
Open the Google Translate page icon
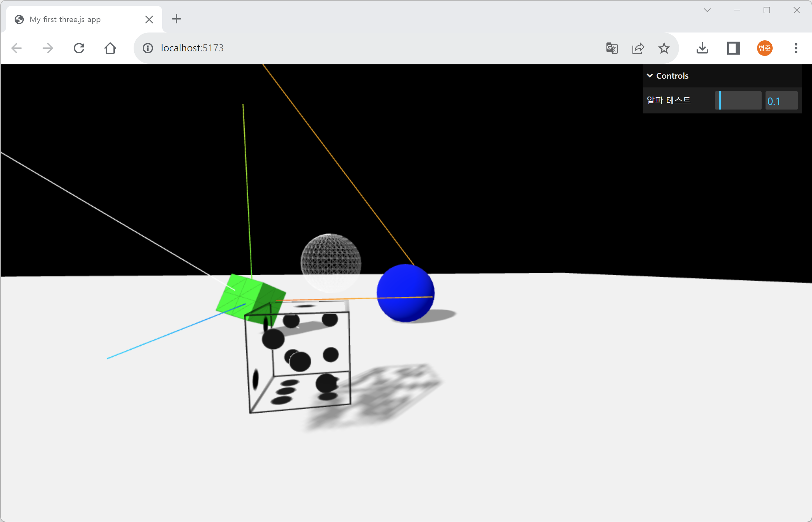612,48
